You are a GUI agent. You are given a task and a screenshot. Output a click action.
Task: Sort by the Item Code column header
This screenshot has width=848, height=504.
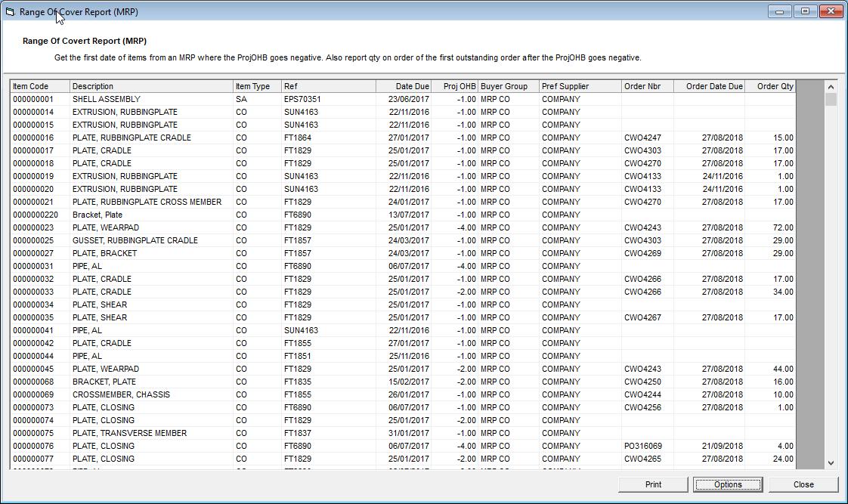40,86
